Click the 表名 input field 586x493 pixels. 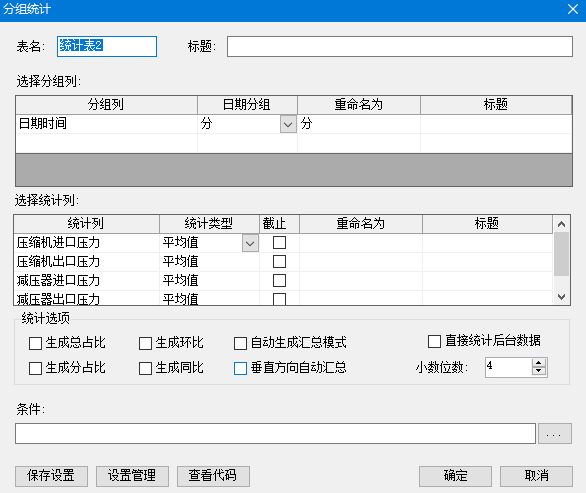pyautogui.click(x=107, y=46)
